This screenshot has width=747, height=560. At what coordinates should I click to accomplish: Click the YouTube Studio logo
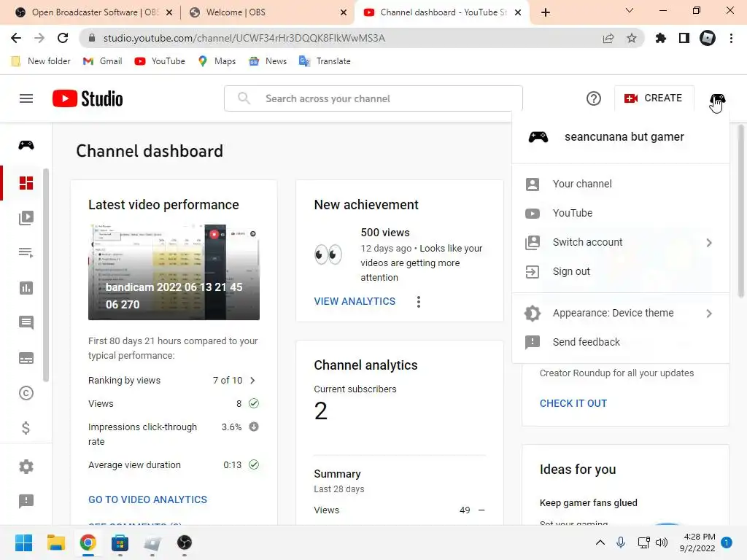pos(88,98)
